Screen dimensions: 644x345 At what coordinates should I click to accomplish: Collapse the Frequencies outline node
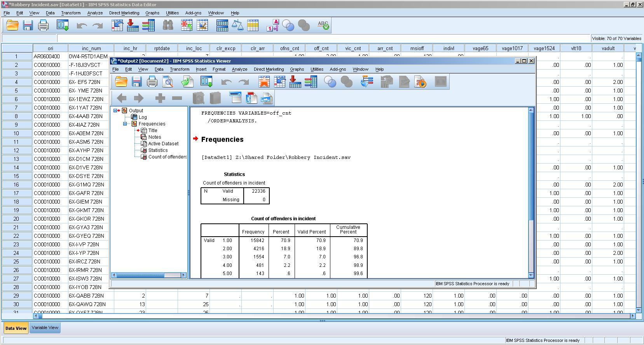coord(125,124)
